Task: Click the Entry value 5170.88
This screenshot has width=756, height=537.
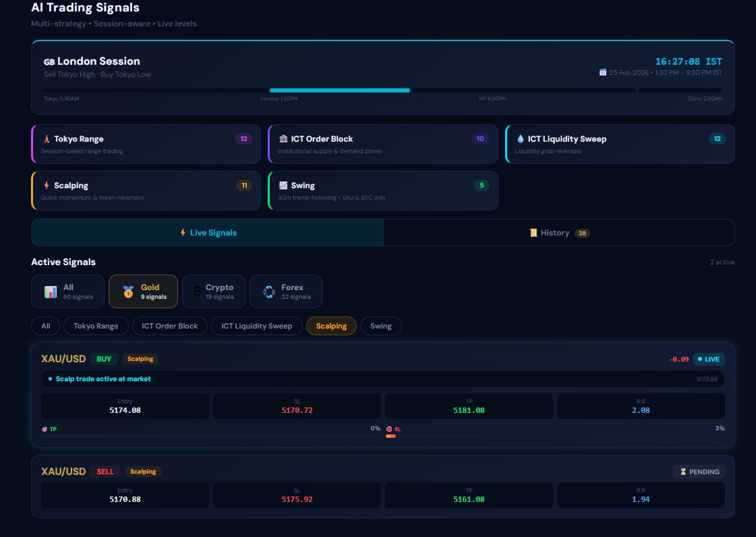Action: (125, 499)
